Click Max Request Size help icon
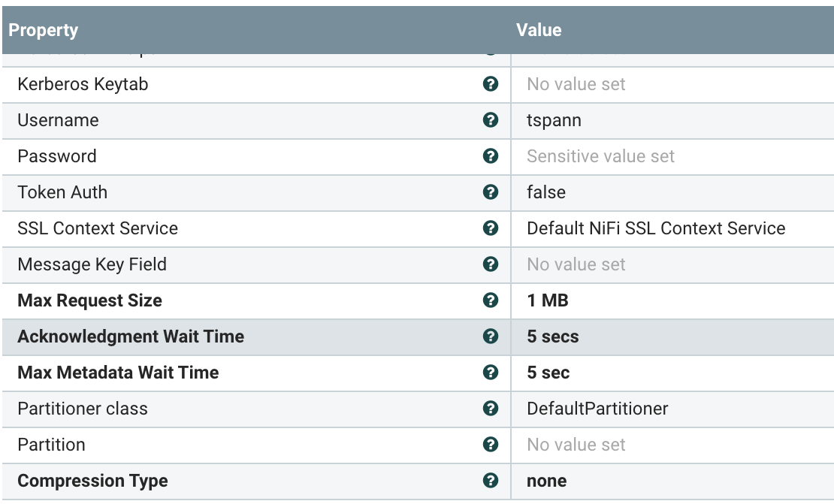Screen dimensions: 834x504 [491, 300]
